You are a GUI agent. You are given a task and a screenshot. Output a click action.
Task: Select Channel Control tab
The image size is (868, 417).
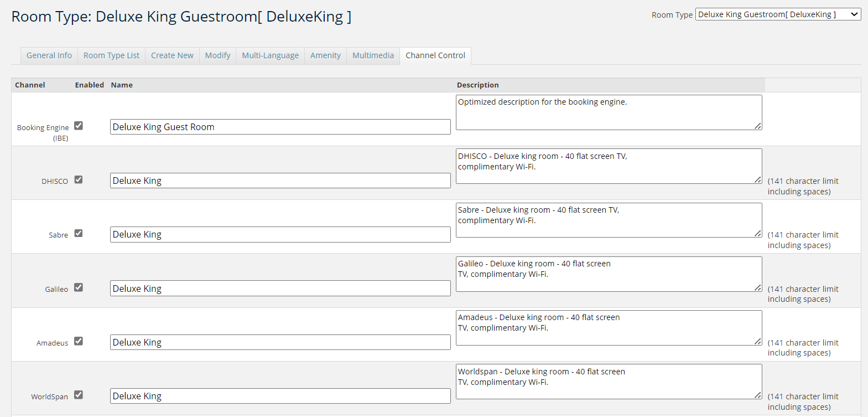(435, 55)
